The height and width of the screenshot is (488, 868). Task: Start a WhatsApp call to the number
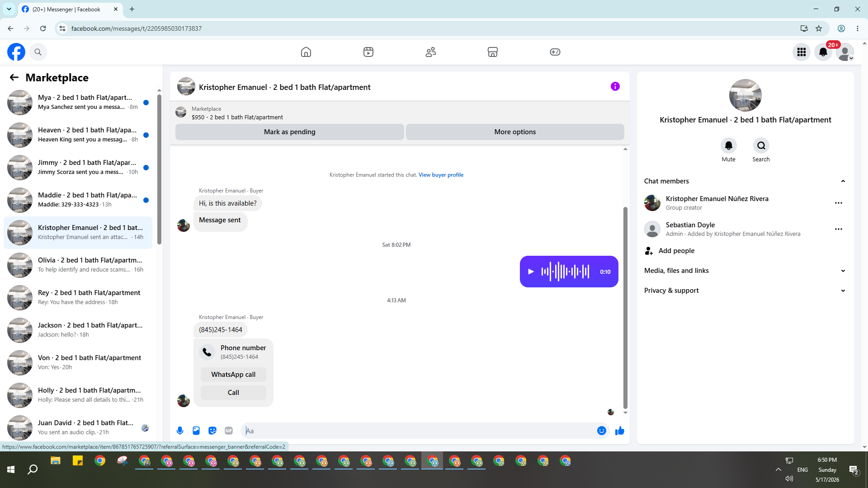click(233, 375)
